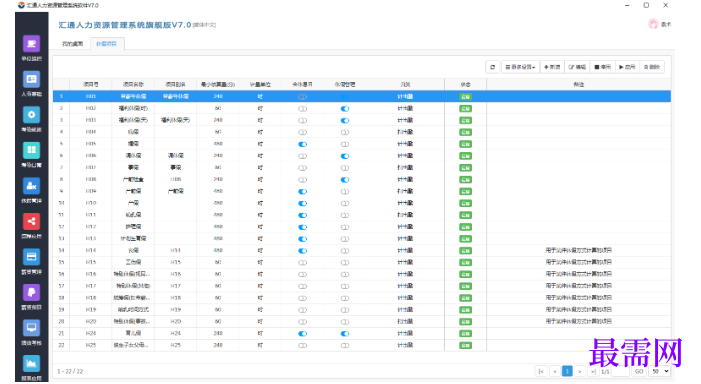The image size is (701, 384).
Task: Click the user avatar at top right
Action: click(x=653, y=24)
